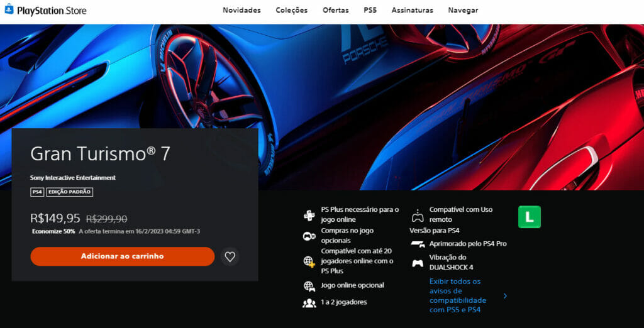Click the DUALSHOCK 4 vibration icon
Screen dimensions: 644x328
pyautogui.click(x=418, y=263)
